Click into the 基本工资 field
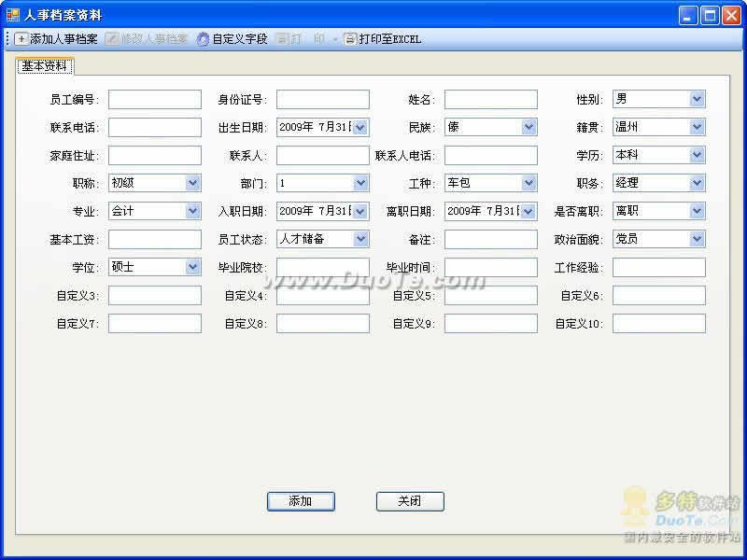 pyautogui.click(x=155, y=240)
